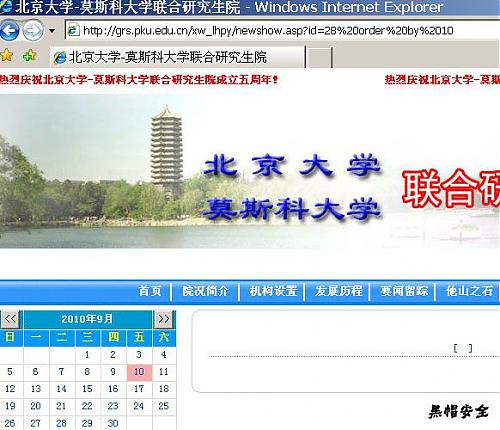Select calendar day 30
The image size is (500, 430).
(113, 423)
